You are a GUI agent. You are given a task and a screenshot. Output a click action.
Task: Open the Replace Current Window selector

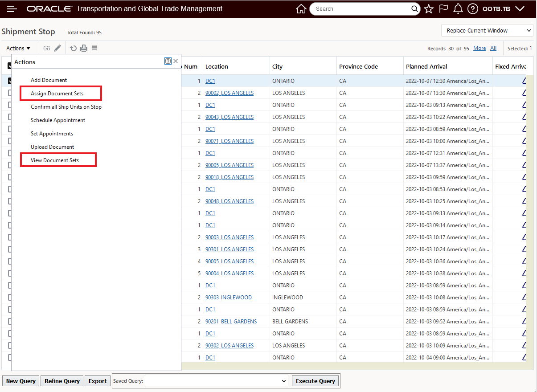point(487,30)
